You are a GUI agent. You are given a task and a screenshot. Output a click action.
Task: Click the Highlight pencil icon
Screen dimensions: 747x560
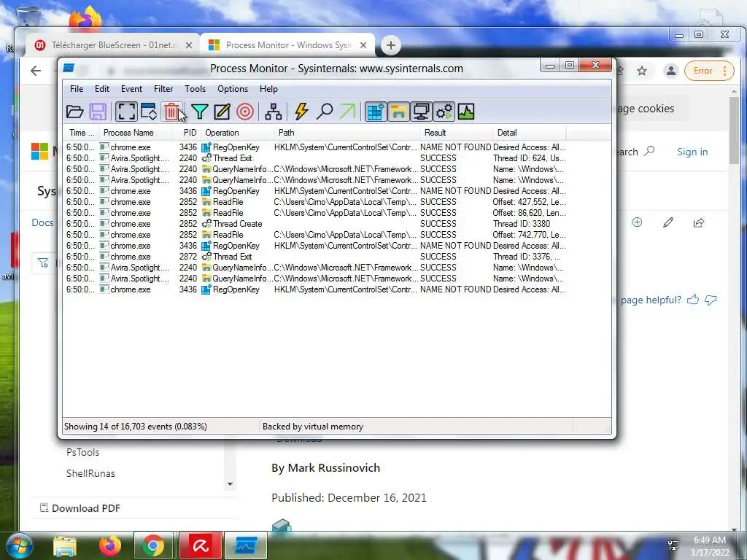coord(222,112)
